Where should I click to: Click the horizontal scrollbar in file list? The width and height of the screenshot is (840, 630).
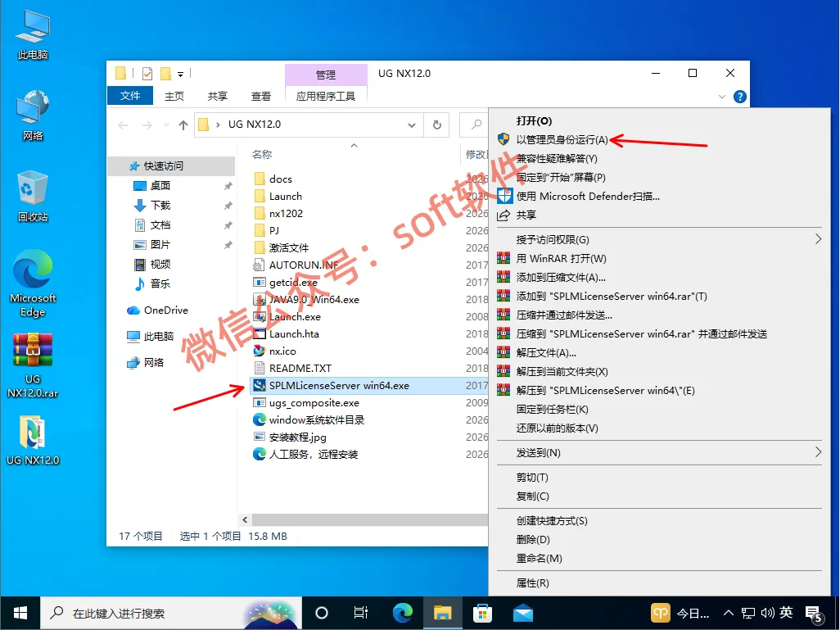pyautogui.click(x=369, y=519)
